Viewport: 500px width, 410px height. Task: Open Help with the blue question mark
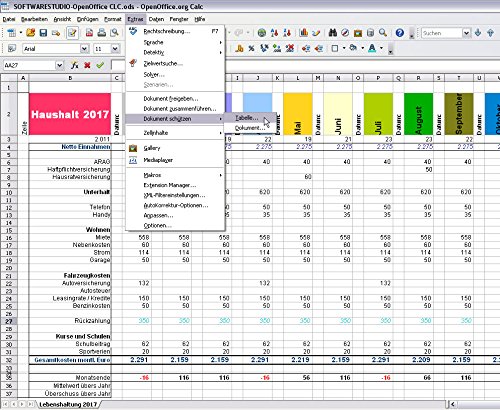(400, 33)
